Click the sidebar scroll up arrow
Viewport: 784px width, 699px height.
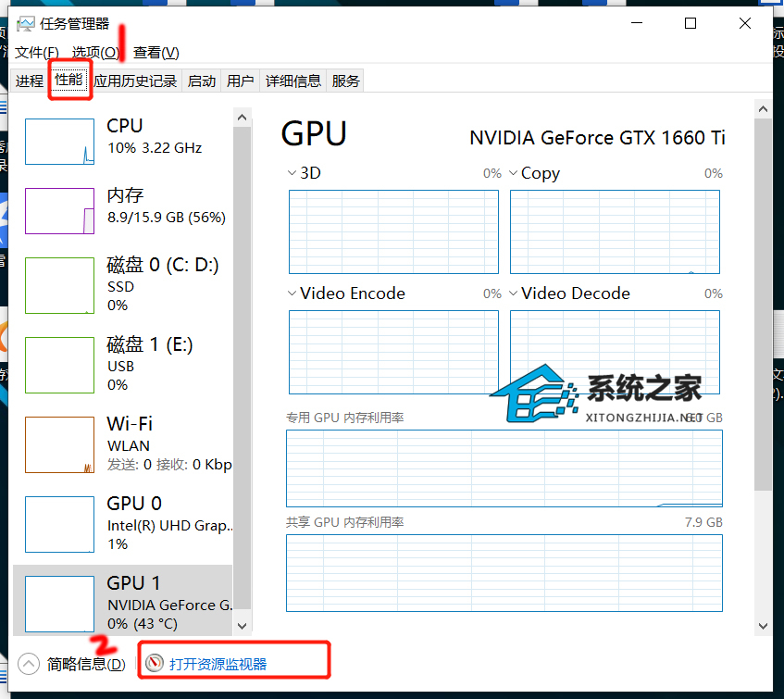[x=242, y=118]
